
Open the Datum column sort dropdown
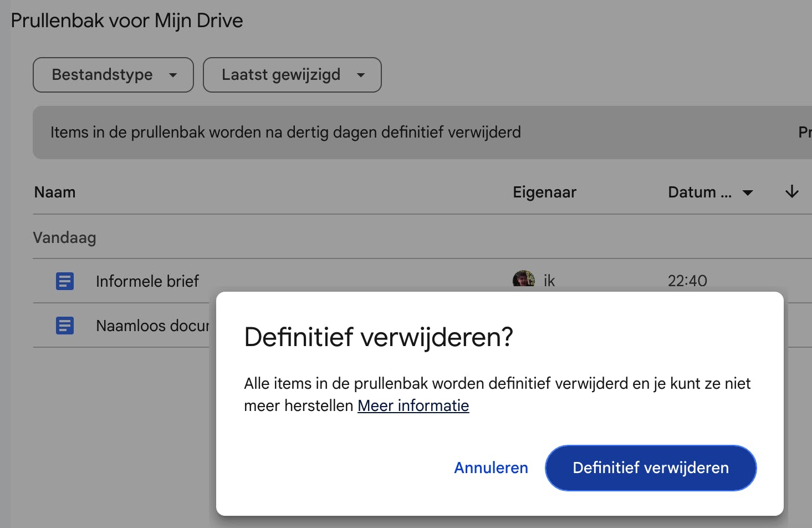coord(710,192)
